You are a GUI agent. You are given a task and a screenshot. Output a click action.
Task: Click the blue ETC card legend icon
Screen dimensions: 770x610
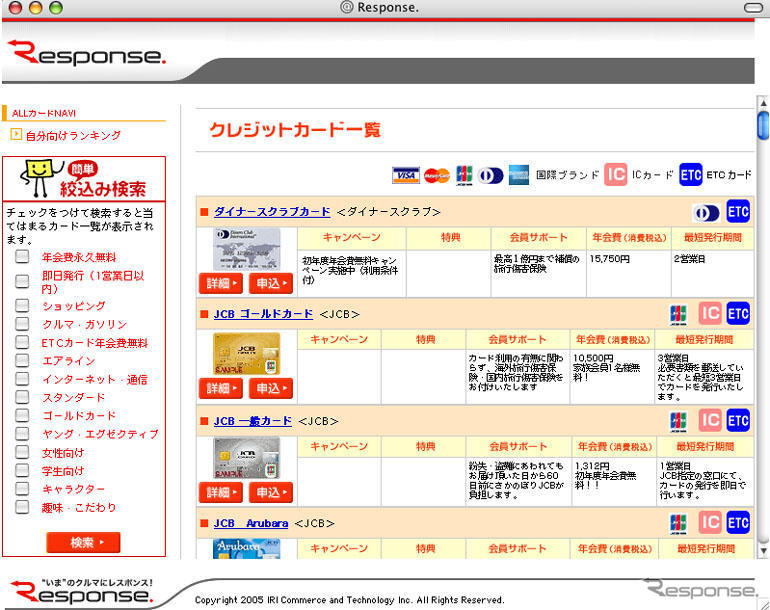(x=691, y=175)
